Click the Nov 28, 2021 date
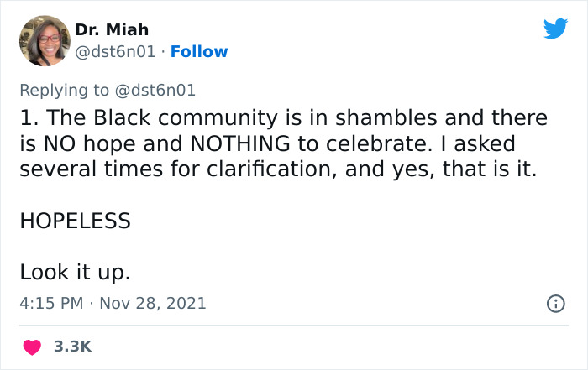The width and height of the screenshot is (588, 370). [x=155, y=303]
